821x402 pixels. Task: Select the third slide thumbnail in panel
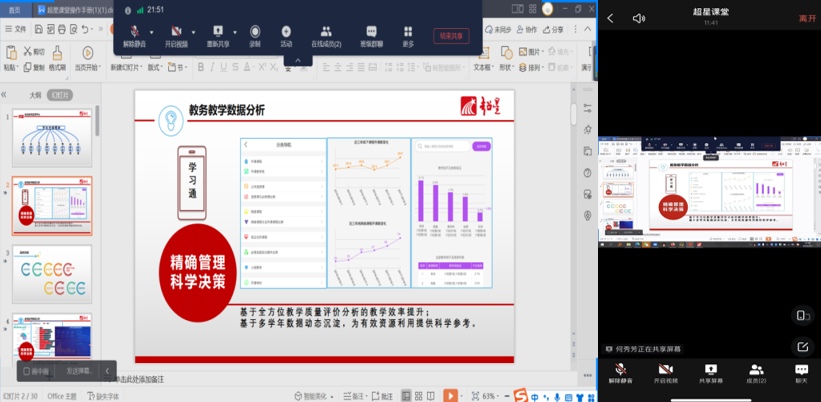[x=51, y=274]
